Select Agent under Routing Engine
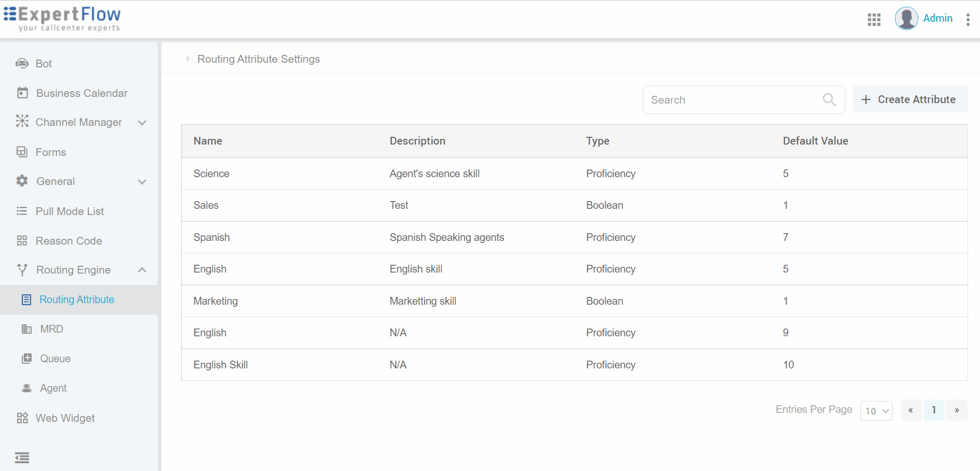The height and width of the screenshot is (471, 980). (53, 388)
